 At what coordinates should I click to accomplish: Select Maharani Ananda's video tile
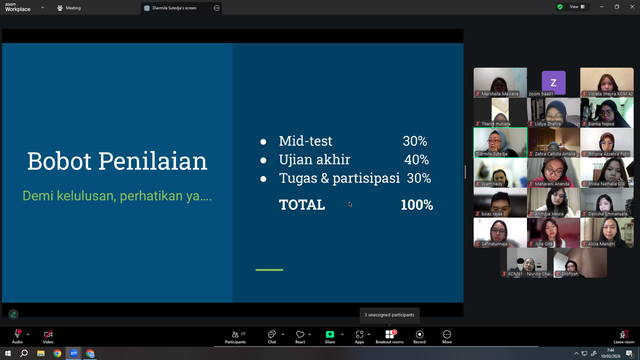[553, 173]
